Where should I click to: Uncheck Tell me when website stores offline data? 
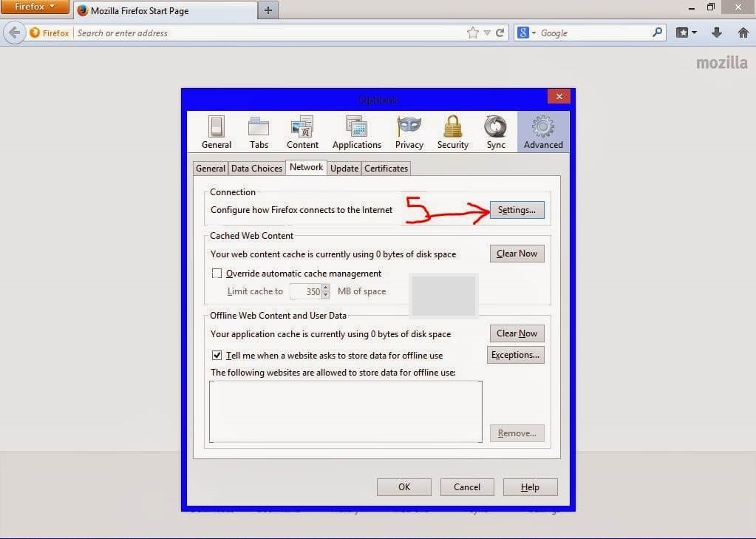(217, 355)
